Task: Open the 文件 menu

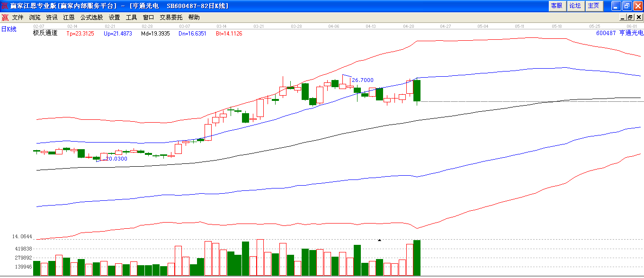Action: 18,18
